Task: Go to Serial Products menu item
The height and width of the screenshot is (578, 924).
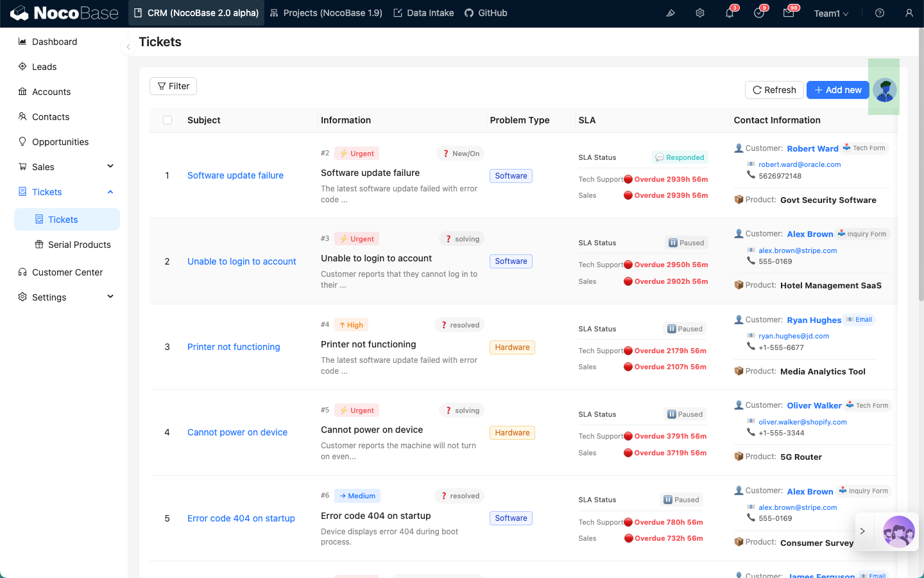Action: [79, 245]
